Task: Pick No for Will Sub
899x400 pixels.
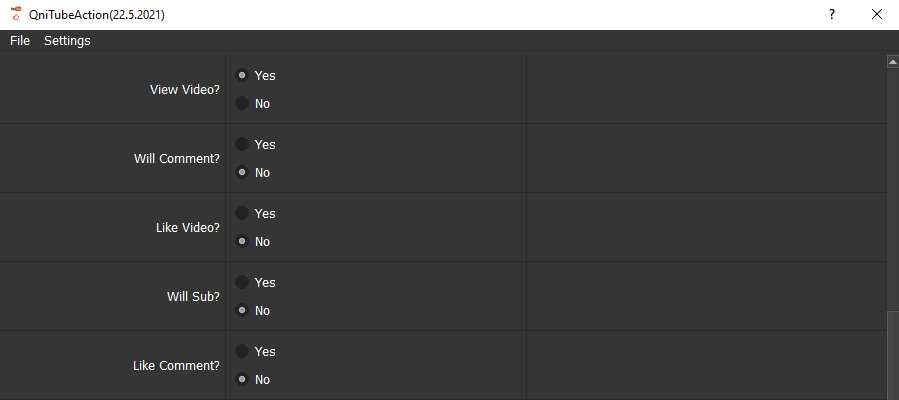Action: point(242,310)
